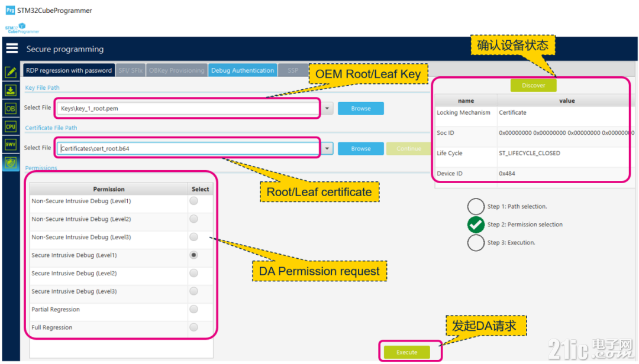This screenshot has width=639, height=364.
Task: Switch to the SFI/ SFIx tab
Action: 130,70
